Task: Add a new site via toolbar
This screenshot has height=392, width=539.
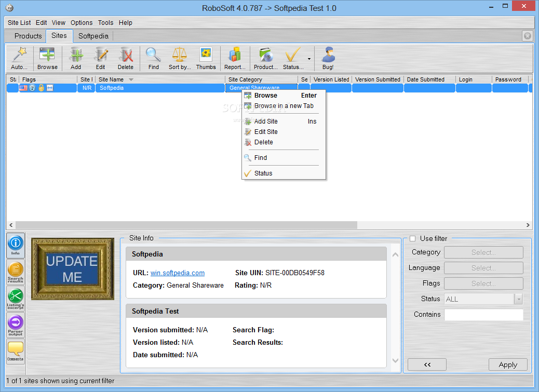Action: coord(76,58)
